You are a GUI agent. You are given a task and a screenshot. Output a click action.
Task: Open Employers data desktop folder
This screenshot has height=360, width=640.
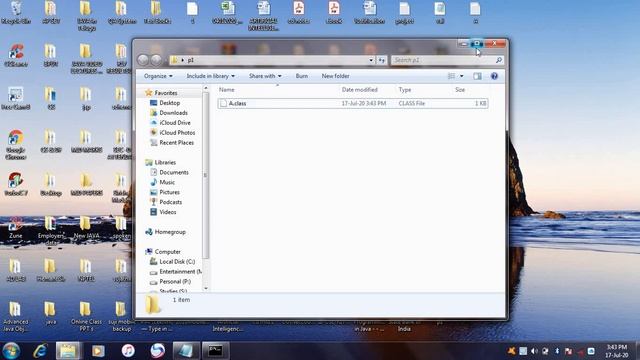click(x=51, y=231)
